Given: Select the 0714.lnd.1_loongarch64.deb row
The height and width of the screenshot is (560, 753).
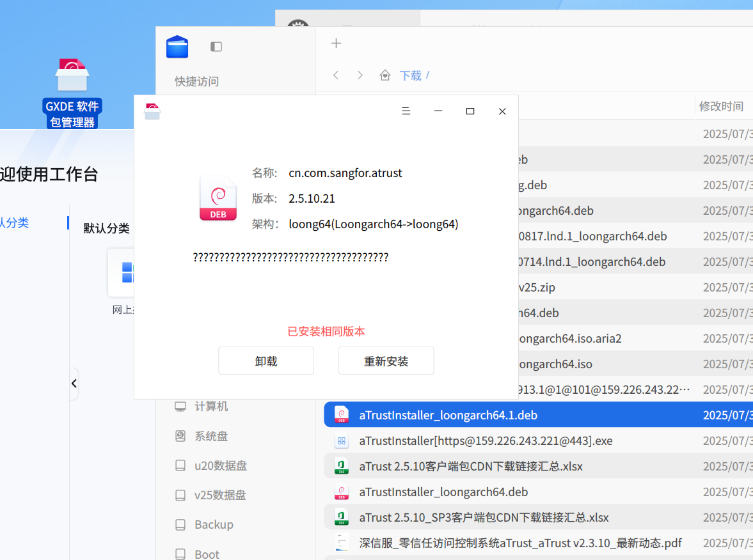Looking at the screenshot, I should pyautogui.click(x=636, y=261).
